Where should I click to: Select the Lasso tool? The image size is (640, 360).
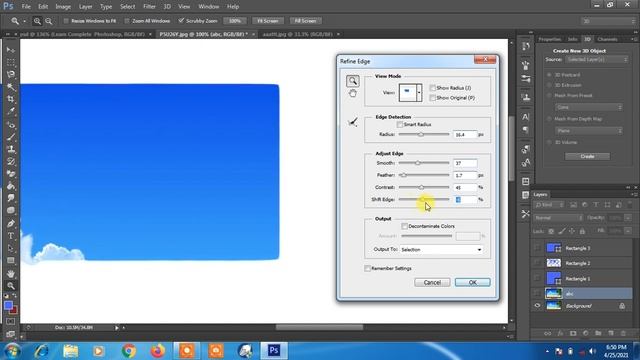coord(11,74)
